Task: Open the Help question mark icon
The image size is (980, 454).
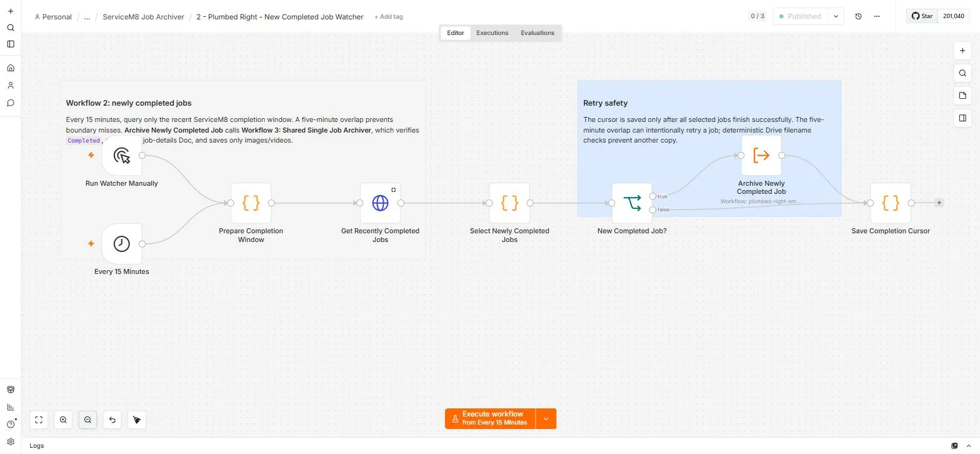Action: pyautogui.click(x=11, y=424)
